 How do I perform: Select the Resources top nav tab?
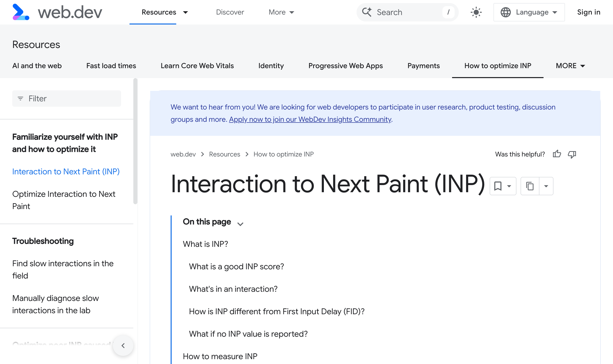(x=159, y=12)
